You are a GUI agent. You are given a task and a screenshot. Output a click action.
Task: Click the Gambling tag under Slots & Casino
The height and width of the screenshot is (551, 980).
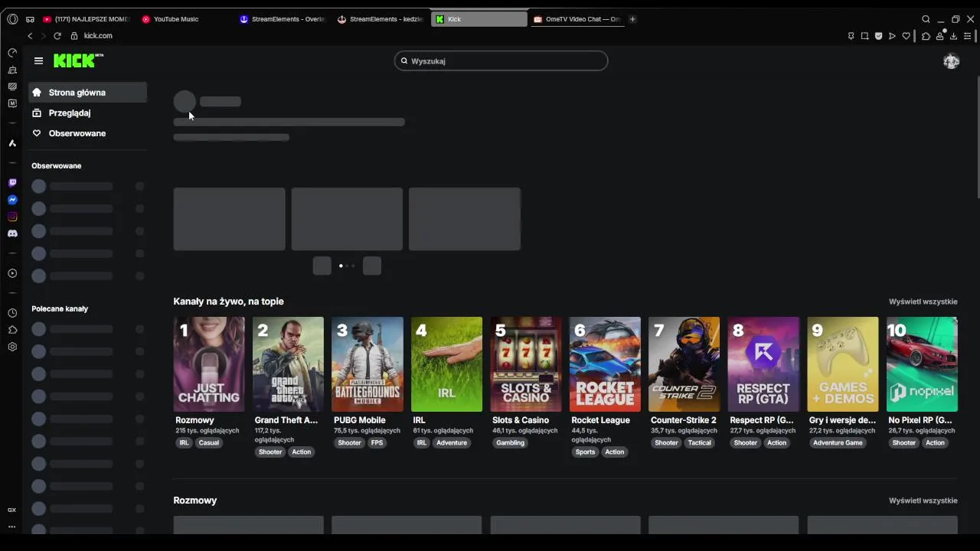pyautogui.click(x=511, y=443)
